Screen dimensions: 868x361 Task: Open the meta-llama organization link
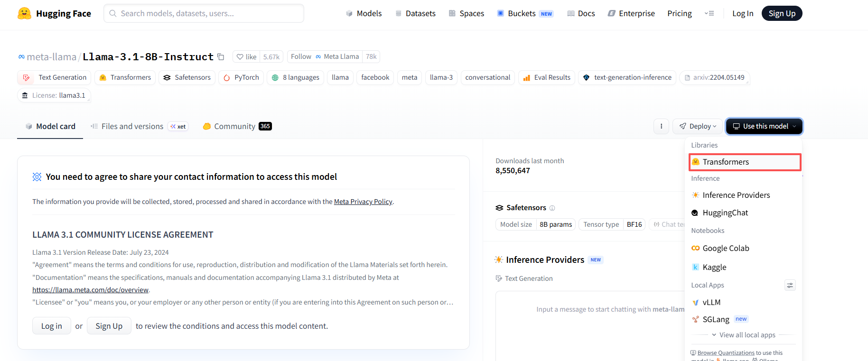(x=51, y=57)
